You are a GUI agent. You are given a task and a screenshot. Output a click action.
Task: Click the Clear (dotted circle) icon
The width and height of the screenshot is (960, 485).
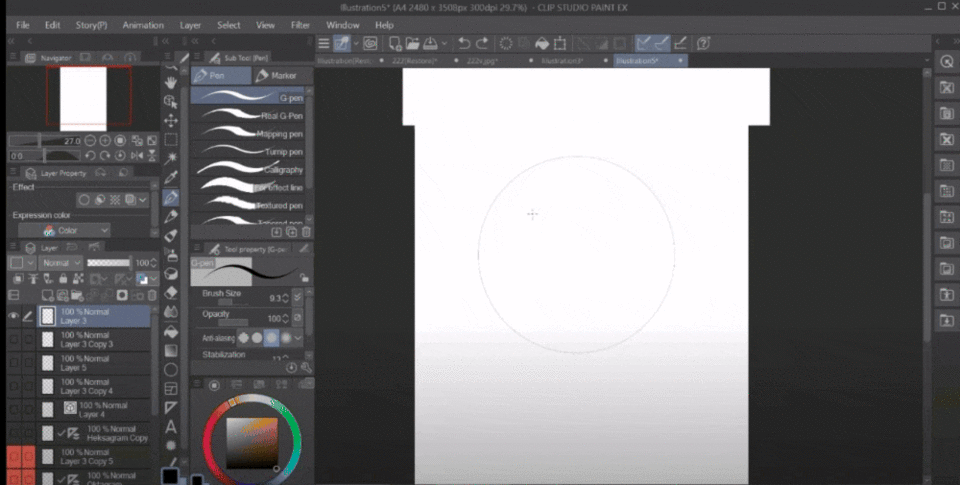[506, 43]
